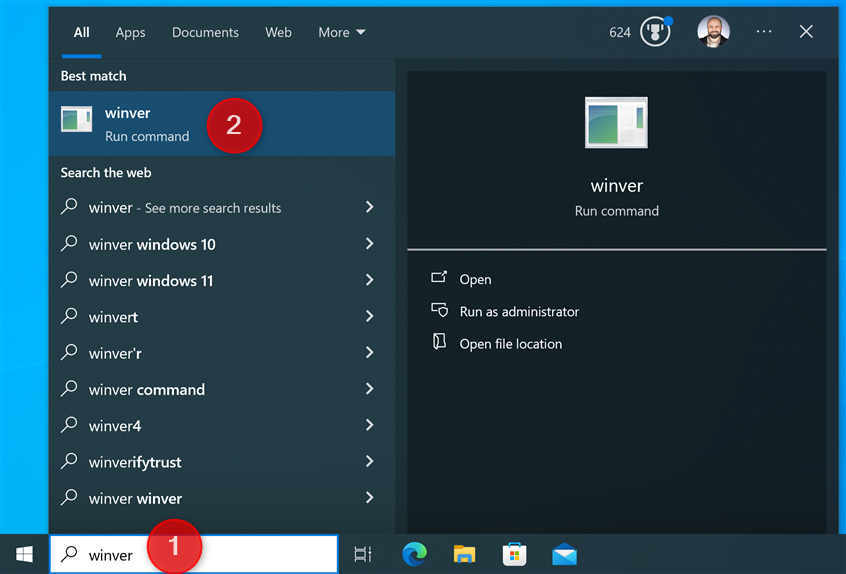The image size is (846, 574).
Task: Open File Explorer from taskbar
Action: [x=464, y=554]
